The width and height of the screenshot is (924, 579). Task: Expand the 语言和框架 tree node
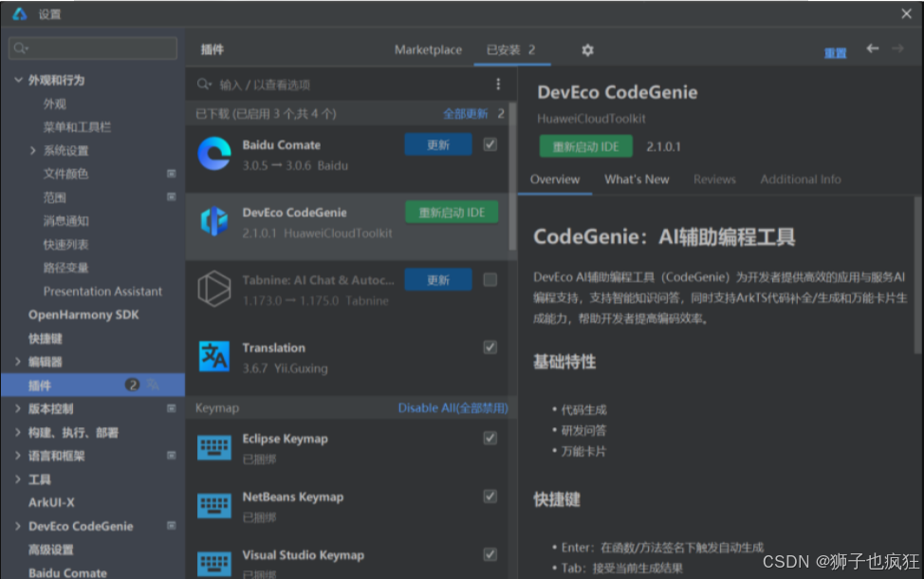[18, 456]
